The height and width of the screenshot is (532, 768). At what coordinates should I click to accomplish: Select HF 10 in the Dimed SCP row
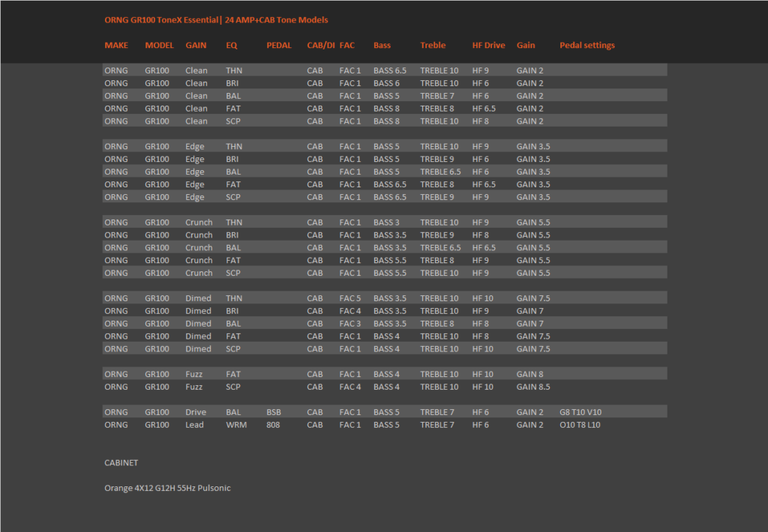click(482, 349)
